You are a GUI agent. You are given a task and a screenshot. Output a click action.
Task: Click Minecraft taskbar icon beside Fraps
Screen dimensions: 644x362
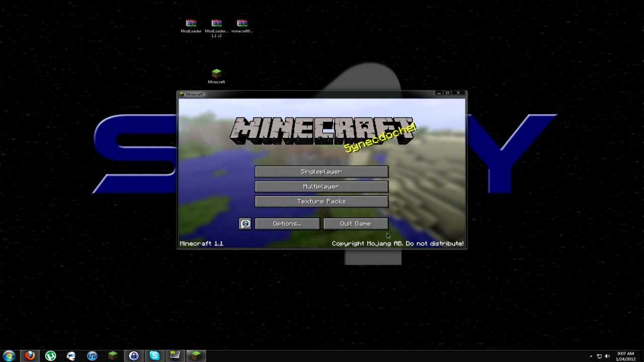[196, 355]
